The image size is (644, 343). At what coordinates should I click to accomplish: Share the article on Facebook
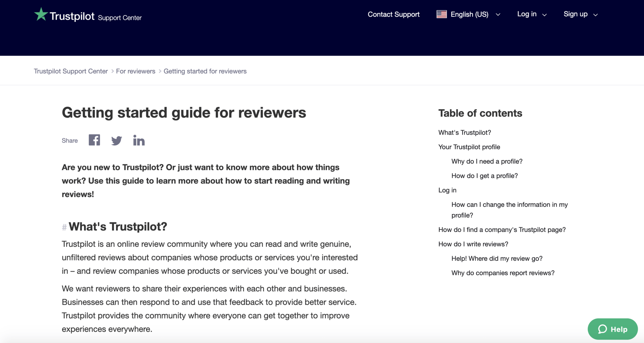tap(94, 140)
